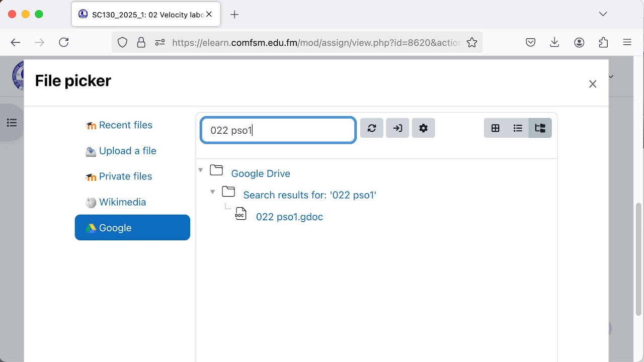Bookmark this page with star icon
This screenshot has height=362, width=644.
coord(471,43)
